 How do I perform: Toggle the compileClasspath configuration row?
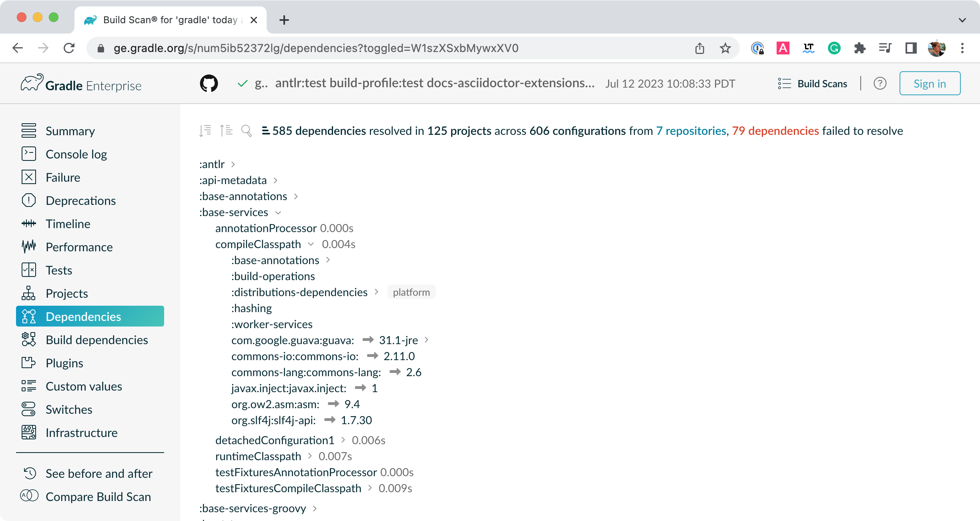click(309, 244)
